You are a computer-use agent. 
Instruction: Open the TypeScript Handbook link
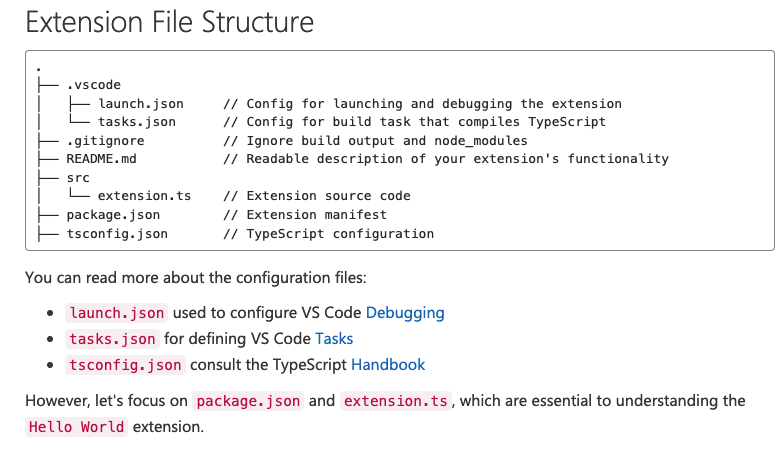[388, 364]
